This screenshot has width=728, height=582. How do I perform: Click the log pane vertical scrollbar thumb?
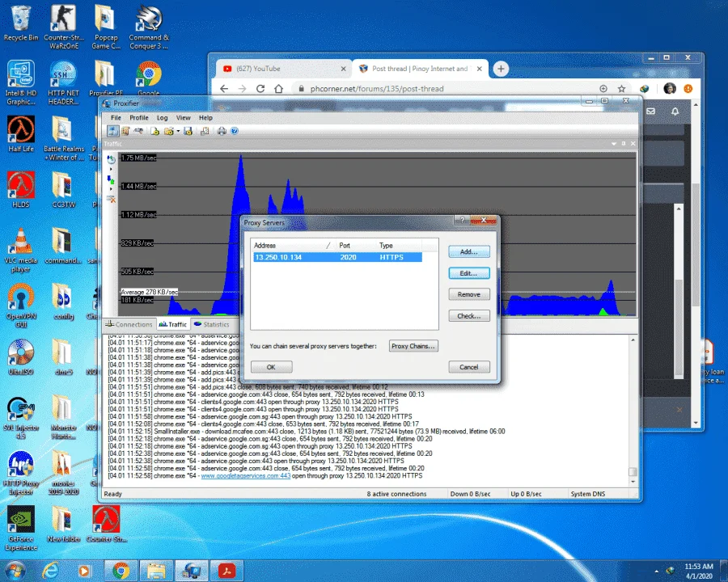click(x=633, y=472)
